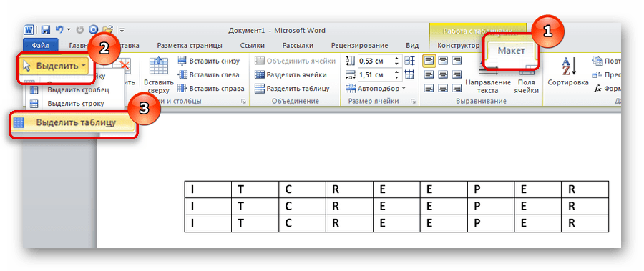Click the 'T' cell in the table's middle row
This screenshot has width=644, height=271.
255,207
